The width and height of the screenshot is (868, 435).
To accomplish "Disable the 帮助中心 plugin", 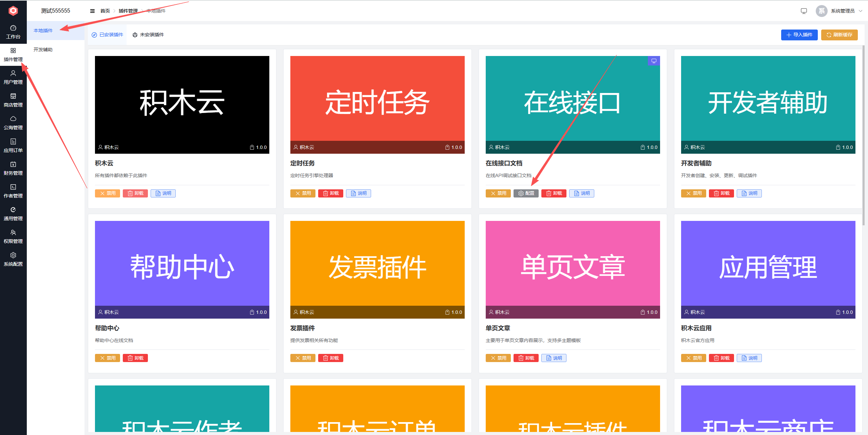I will (107, 358).
